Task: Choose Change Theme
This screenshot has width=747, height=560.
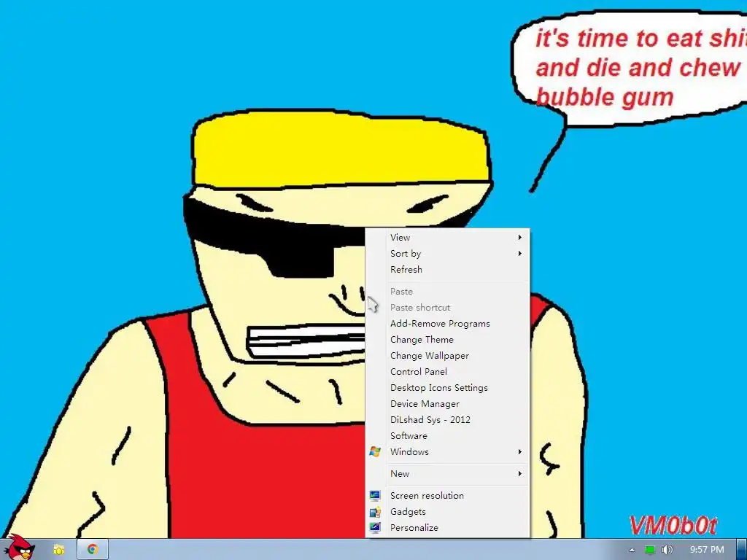Action: (x=447, y=340)
